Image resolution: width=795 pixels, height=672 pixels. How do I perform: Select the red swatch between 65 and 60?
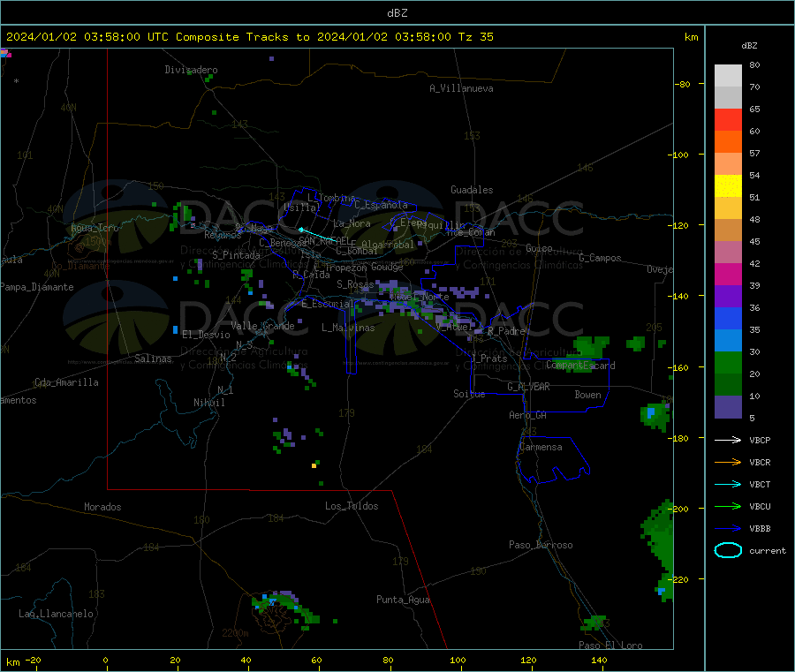728,119
